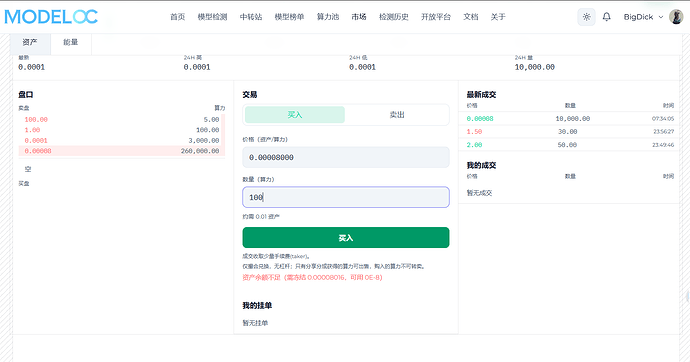Click the 我的挂单 heading
The height and width of the screenshot is (362, 690).
coord(257,305)
